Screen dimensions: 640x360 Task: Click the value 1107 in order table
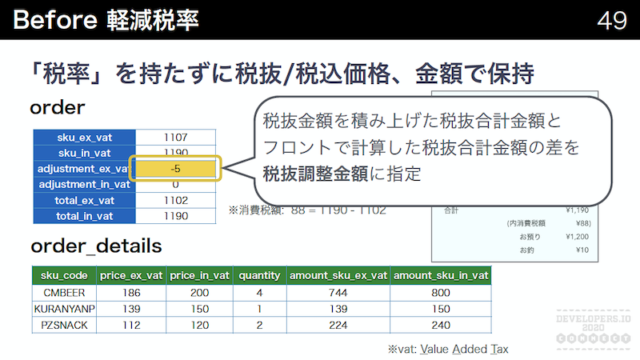(x=176, y=138)
